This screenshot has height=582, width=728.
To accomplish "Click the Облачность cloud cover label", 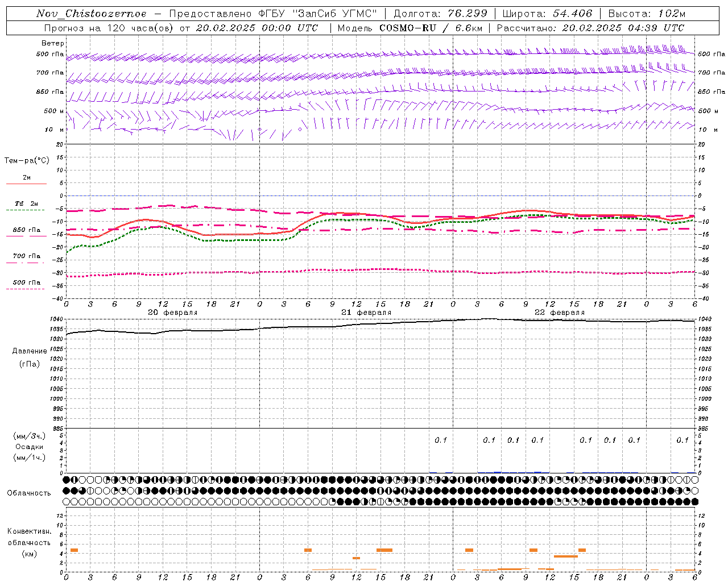I will point(29,493).
